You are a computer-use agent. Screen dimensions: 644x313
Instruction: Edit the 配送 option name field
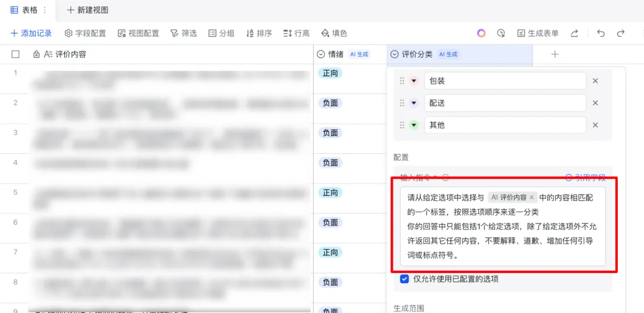505,103
